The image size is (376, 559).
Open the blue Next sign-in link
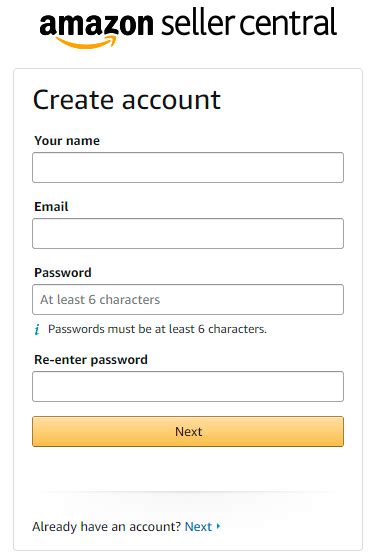[x=198, y=527]
